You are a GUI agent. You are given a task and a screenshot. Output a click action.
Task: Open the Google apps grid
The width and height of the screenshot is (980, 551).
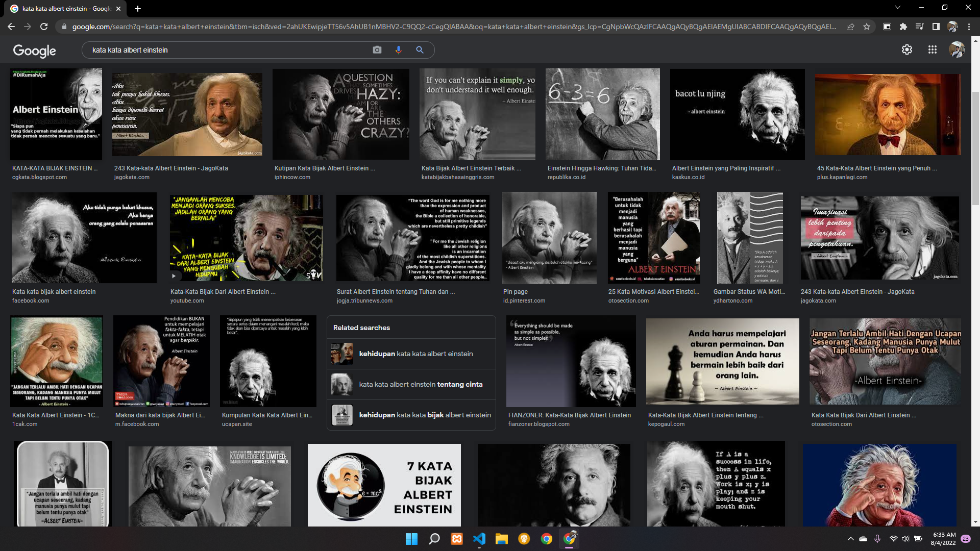932,50
